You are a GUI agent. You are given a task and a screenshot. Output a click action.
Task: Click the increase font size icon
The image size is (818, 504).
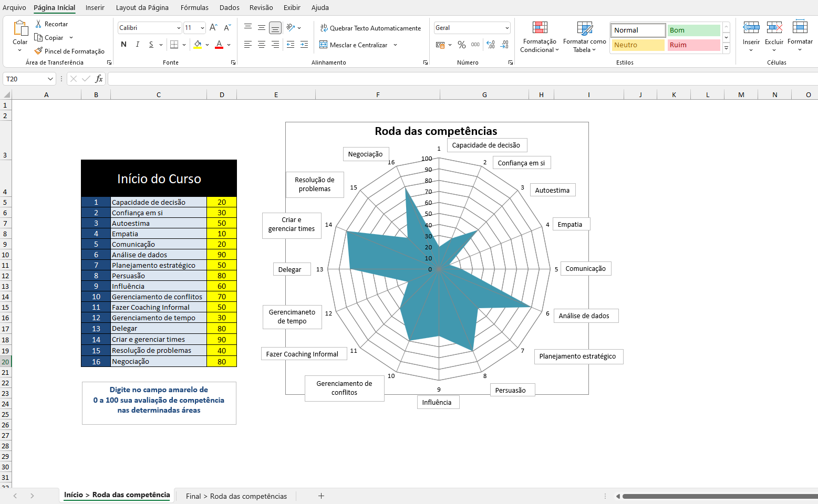pyautogui.click(x=213, y=28)
